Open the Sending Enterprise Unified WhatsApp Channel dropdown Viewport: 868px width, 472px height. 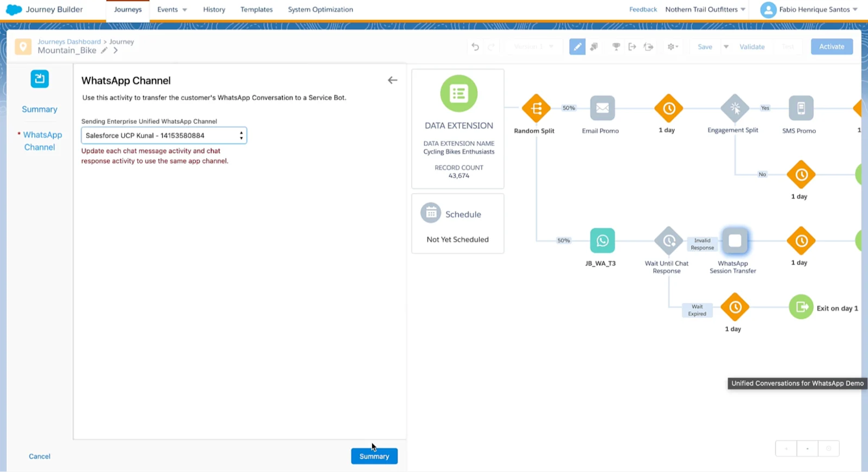coord(164,136)
